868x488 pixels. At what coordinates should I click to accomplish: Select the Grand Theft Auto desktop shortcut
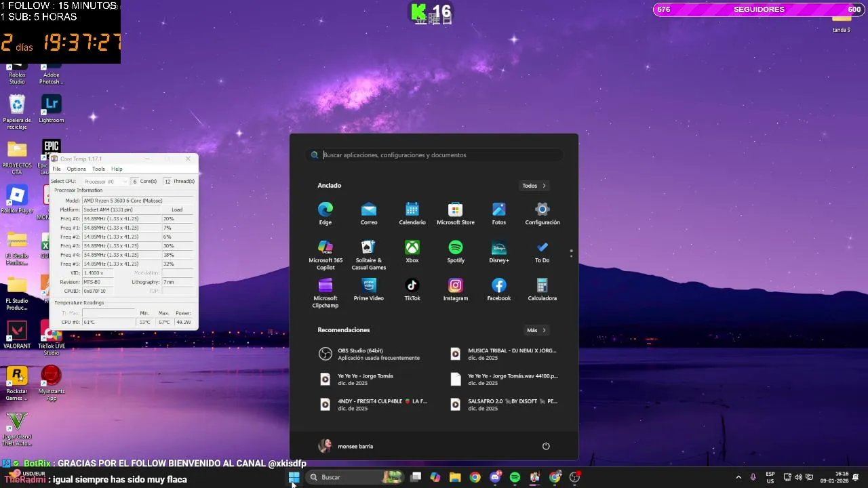click(17, 428)
